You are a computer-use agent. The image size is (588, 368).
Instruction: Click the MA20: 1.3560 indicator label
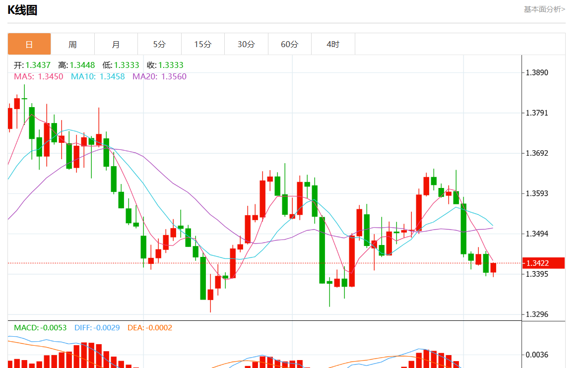click(x=159, y=76)
